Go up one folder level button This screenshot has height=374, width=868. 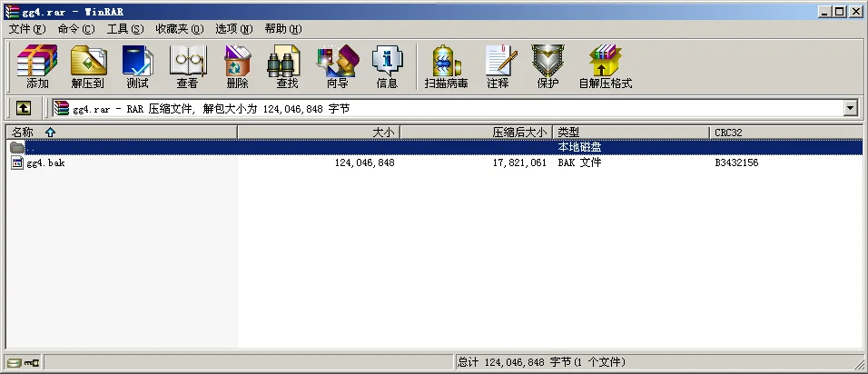pos(24,108)
